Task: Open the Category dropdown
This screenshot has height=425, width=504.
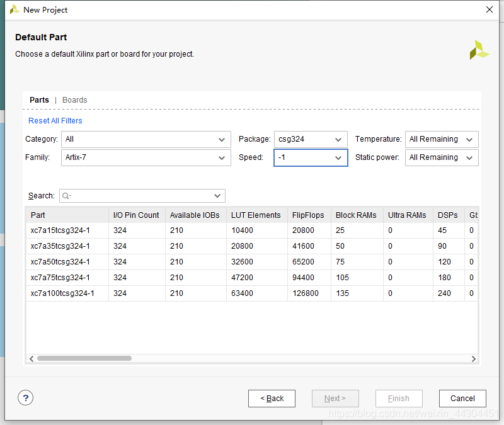Action: [146, 139]
